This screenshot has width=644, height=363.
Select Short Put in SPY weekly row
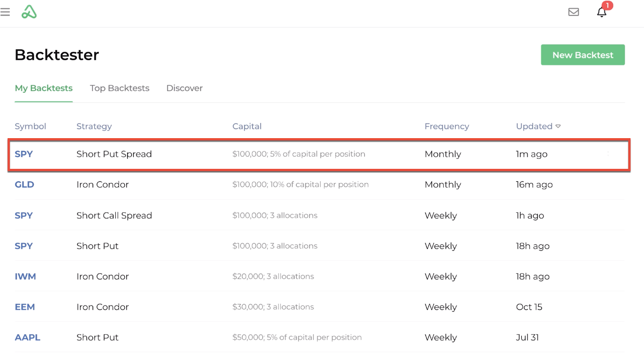pyautogui.click(x=97, y=246)
